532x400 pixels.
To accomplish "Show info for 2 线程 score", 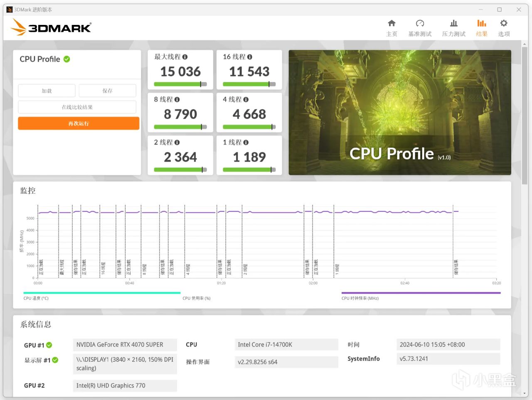I will tap(177, 142).
